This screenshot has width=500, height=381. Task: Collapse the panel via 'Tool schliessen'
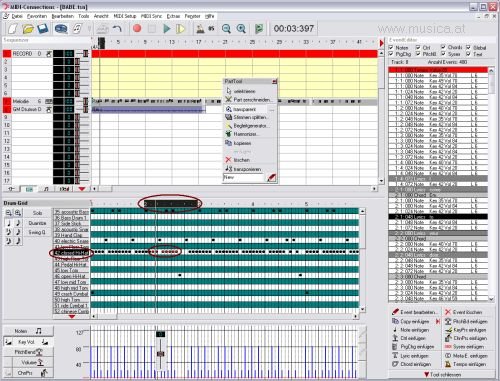(x=442, y=374)
